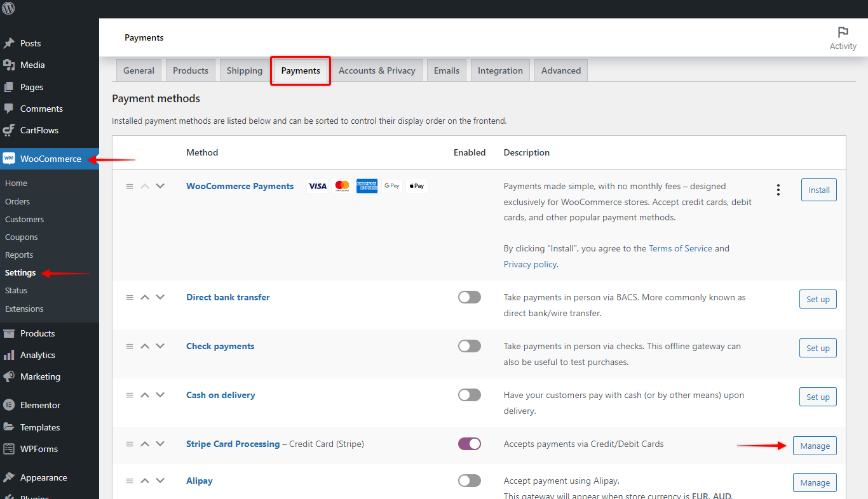Set up Cash on delivery

click(x=818, y=397)
